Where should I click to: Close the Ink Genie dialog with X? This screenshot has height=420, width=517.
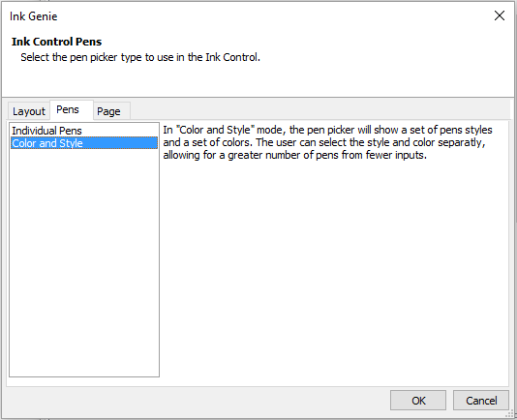(500, 15)
